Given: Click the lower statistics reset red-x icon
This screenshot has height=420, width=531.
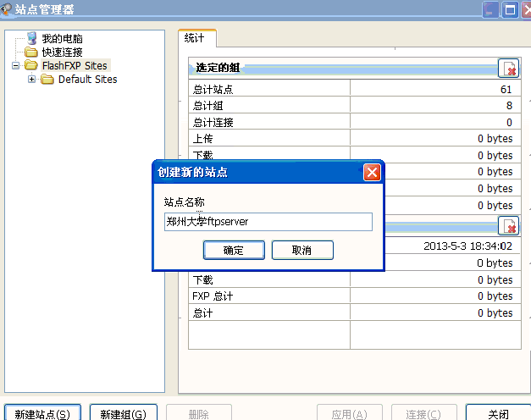Looking at the screenshot, I should pos(509,225).
